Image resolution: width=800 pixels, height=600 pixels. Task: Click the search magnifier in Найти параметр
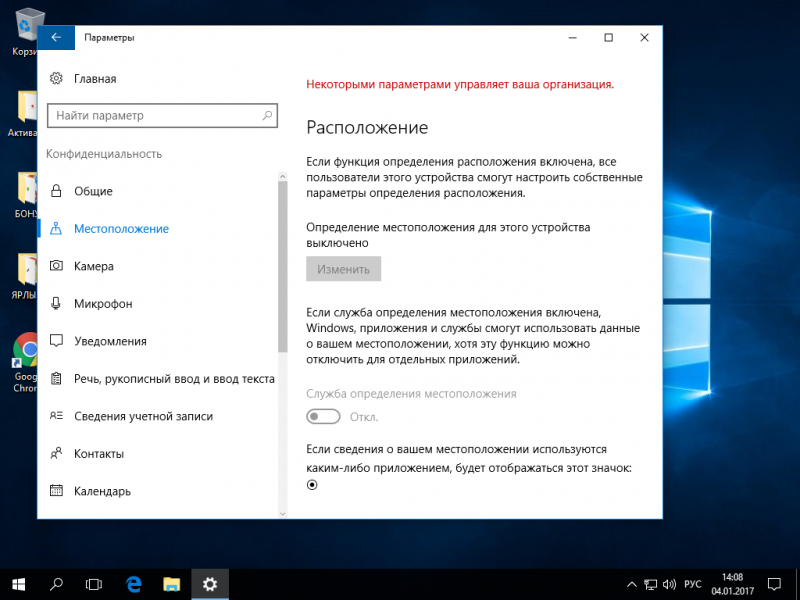(267, 115)
